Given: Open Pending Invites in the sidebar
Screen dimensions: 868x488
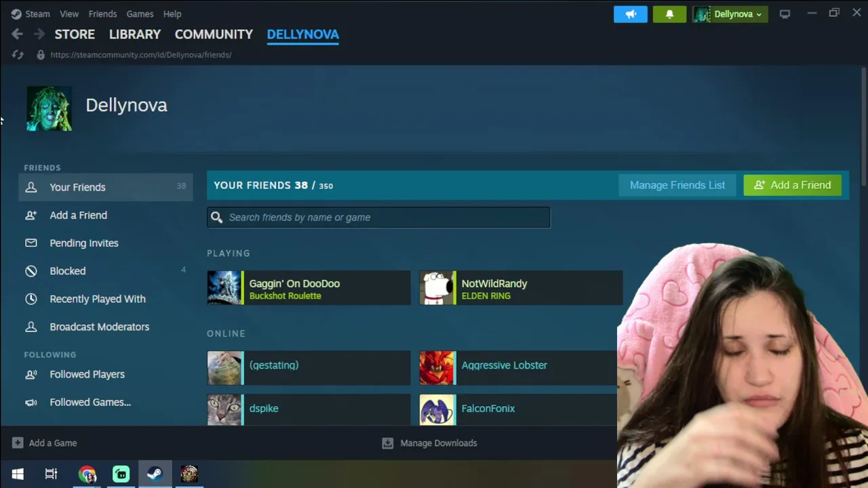Looking at the screenshot, I should pyautogui.click(x=106, y=243).
